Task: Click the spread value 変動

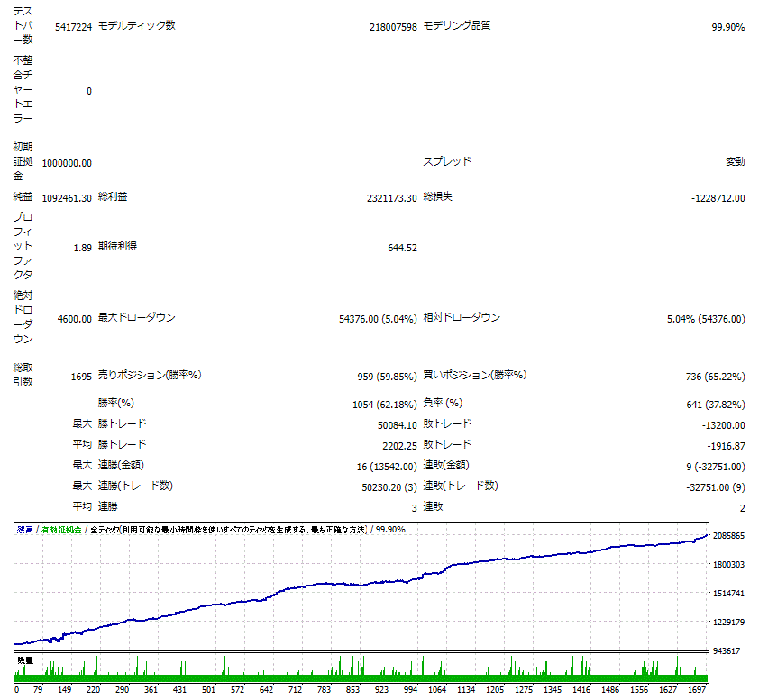Action: point(736,161)
